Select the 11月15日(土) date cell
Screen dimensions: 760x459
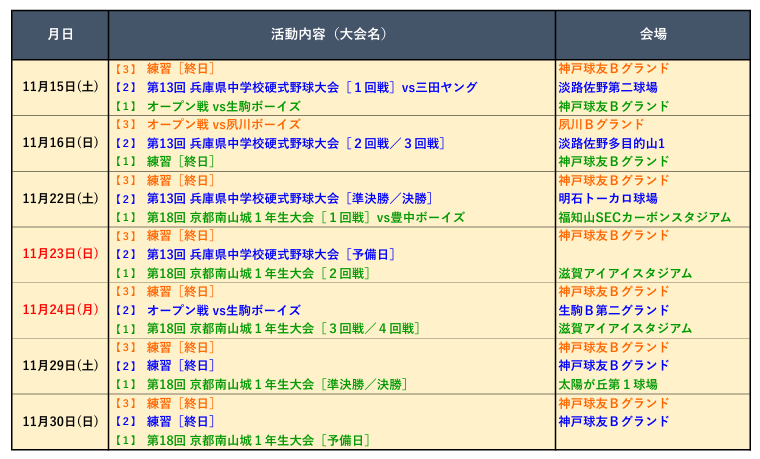60,87
